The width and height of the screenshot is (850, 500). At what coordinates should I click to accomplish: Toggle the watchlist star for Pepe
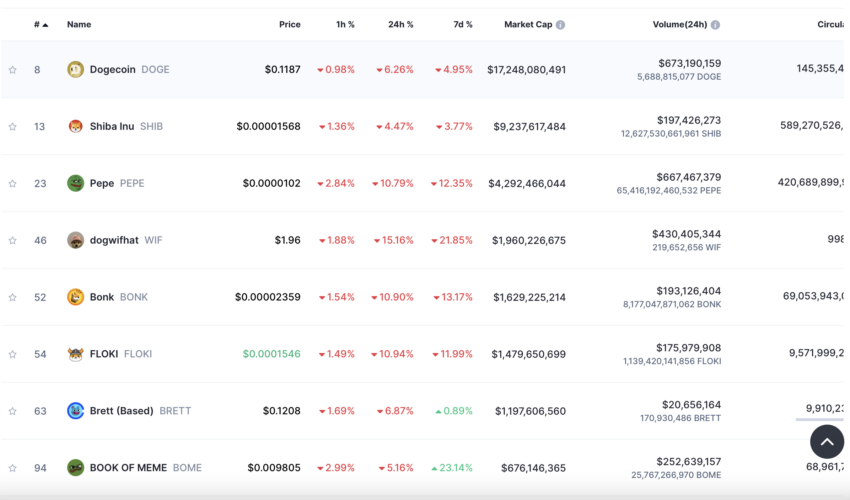[x=12, y=184]
